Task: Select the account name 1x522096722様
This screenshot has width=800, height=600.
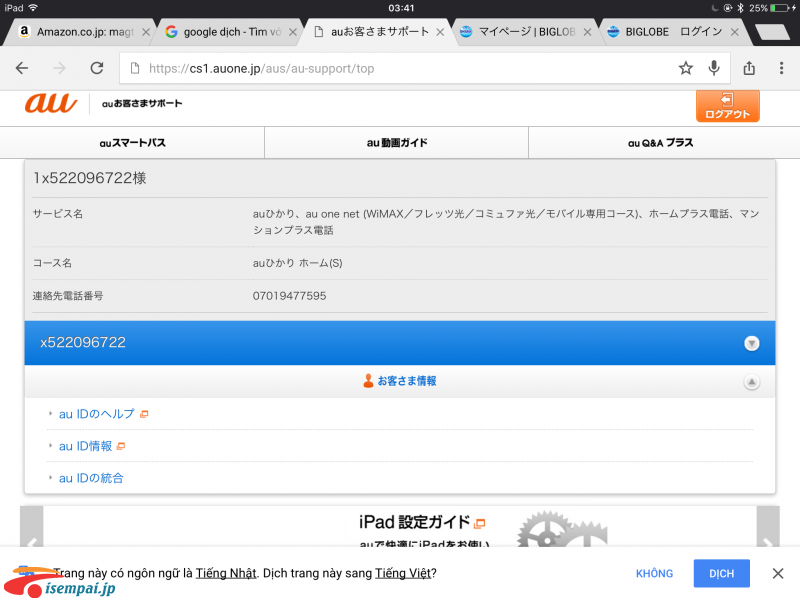Action: pyautogui.click(x=90, y=178)
